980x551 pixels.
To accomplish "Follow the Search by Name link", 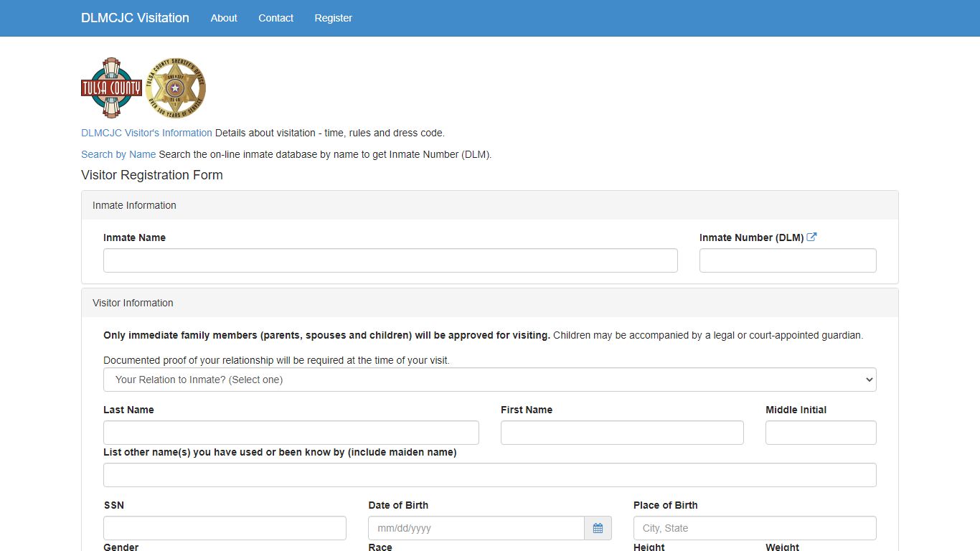I will (118, 154).
